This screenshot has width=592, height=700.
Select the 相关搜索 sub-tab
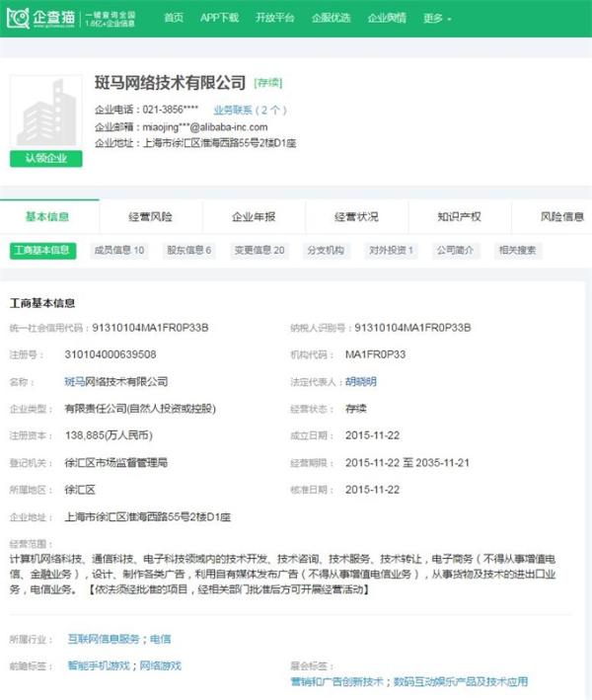517,251
